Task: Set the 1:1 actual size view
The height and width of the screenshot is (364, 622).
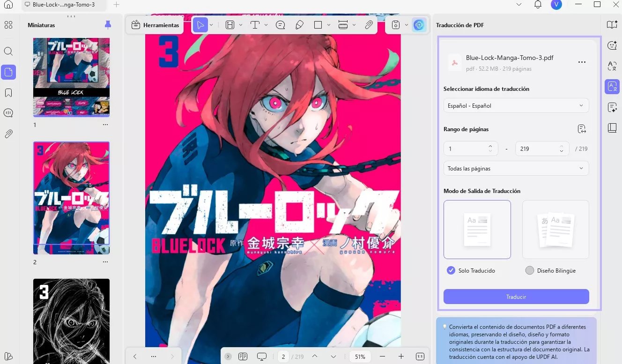Action: [420, 357]
